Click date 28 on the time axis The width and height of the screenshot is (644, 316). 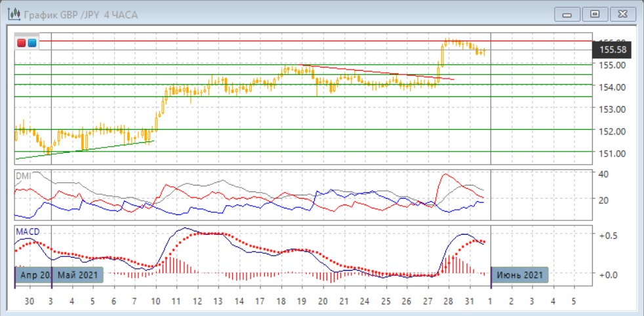pos(449,301)
